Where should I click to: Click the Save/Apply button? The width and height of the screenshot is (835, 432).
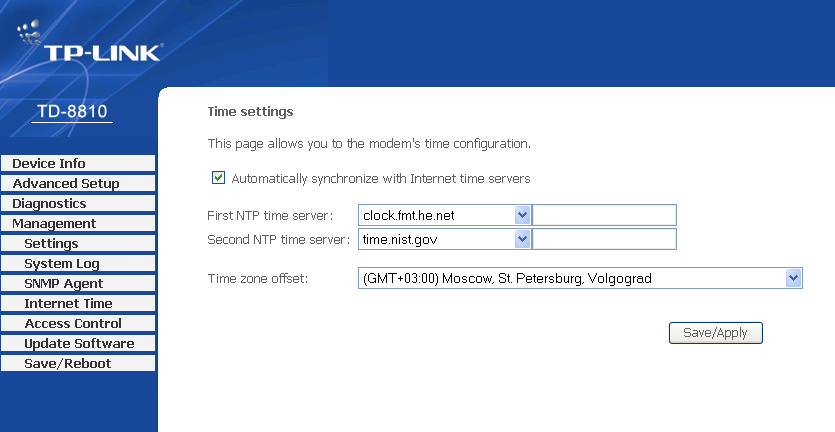pos(715,333)
